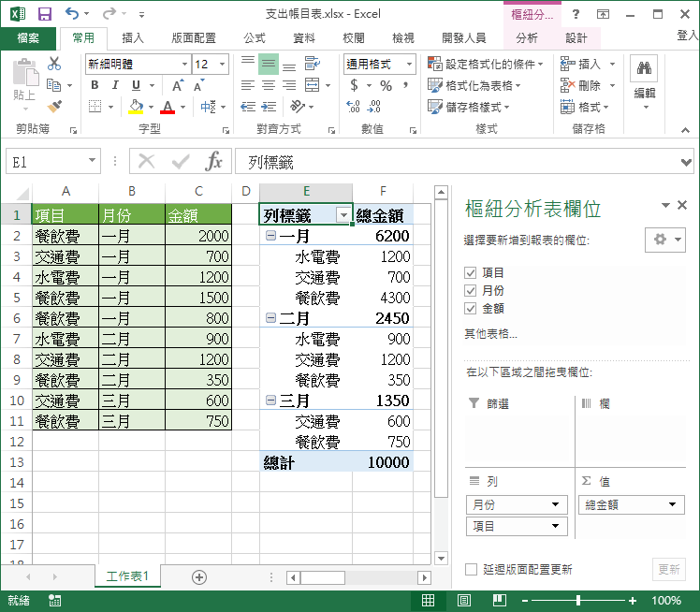Switch to the 資料 ribbon tab

pos(304,38)
